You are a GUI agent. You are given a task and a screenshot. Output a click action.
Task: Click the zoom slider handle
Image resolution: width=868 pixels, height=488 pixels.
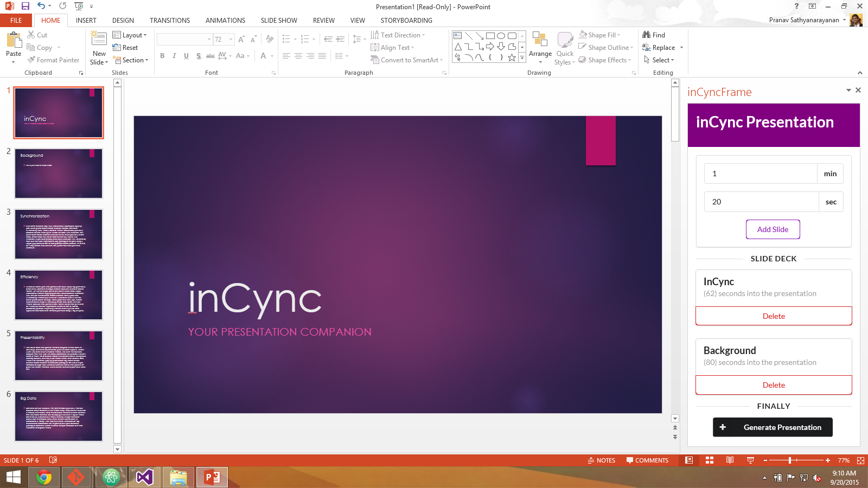[790, 460]
